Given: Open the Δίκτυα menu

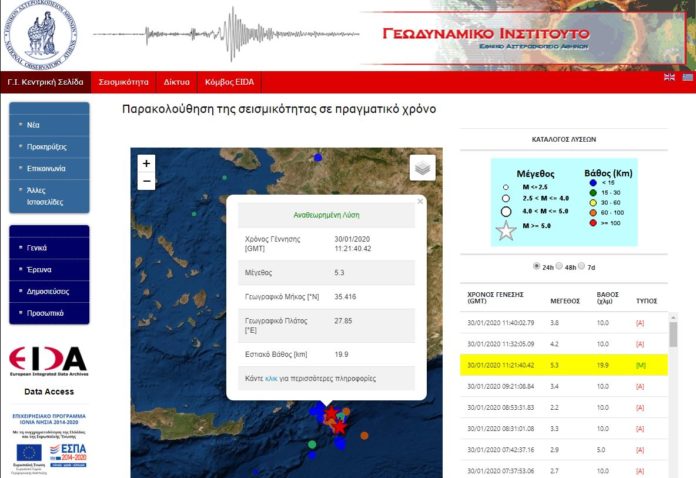Looking at the screenshot, I should [x=176, y=82].
